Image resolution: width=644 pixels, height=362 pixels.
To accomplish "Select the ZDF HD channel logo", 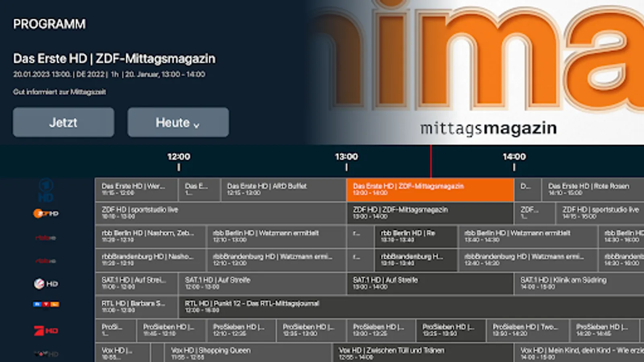I will pyautogui.click(x=46, y=213).
